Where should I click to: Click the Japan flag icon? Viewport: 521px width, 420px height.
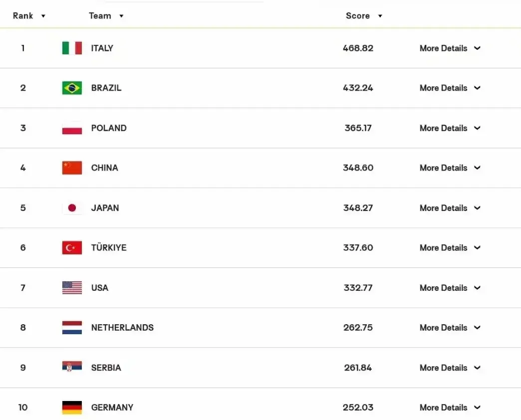pyautogui.click(x=72, y=208)
